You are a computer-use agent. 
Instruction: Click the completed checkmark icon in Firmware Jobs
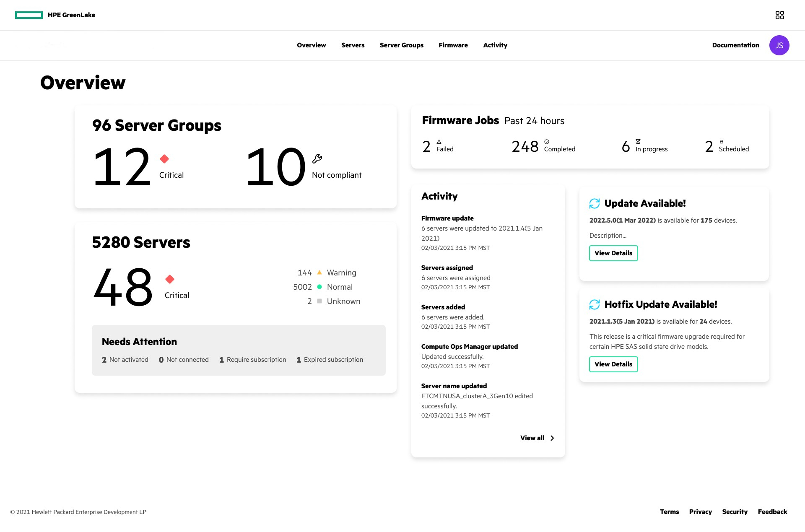pos(546,142)
